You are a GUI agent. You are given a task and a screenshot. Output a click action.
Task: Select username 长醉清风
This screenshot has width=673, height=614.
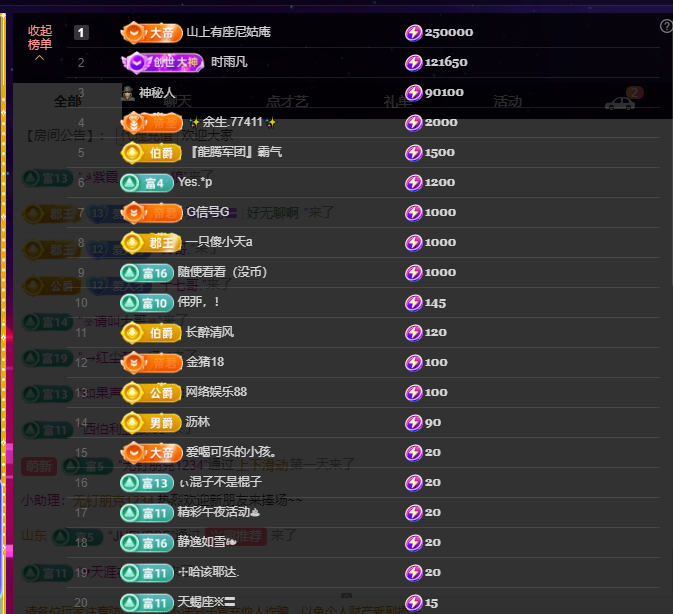coord(210,332)
